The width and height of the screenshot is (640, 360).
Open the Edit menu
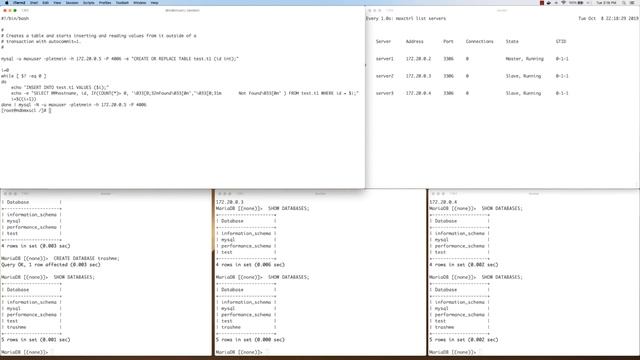(45, 2)
